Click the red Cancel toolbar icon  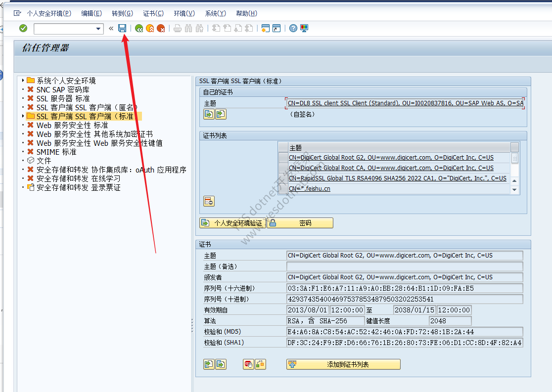point(161,28)
